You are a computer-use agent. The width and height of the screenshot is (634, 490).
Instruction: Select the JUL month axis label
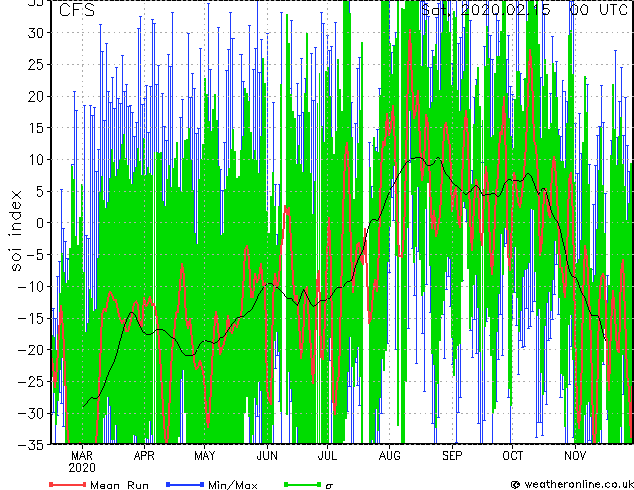[327, 456]
